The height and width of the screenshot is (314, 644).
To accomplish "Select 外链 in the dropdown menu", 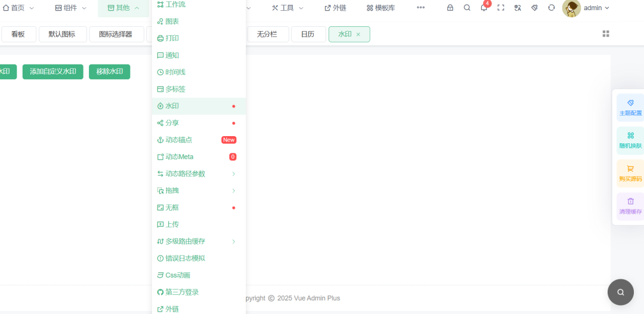I will click(199, 309).
